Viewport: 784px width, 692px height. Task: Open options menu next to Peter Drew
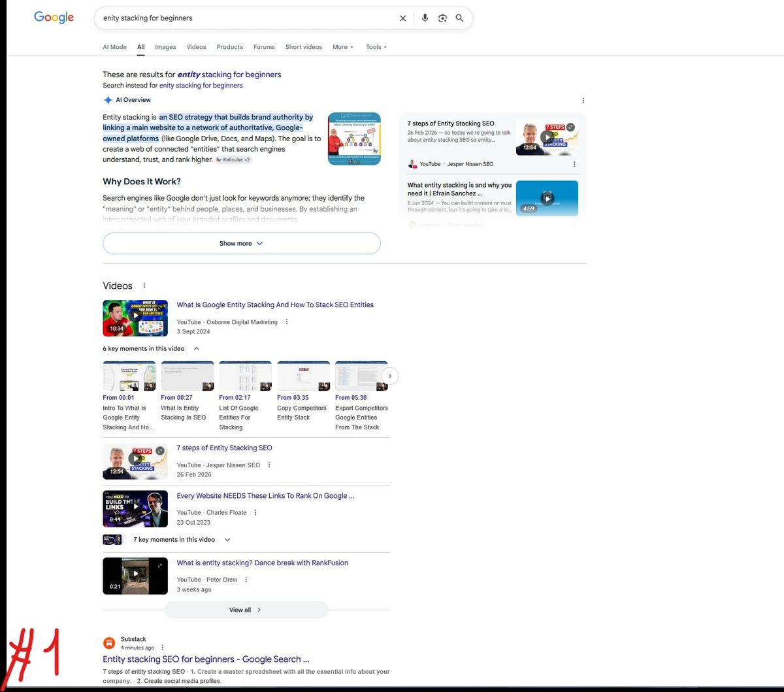pos(246,580)
